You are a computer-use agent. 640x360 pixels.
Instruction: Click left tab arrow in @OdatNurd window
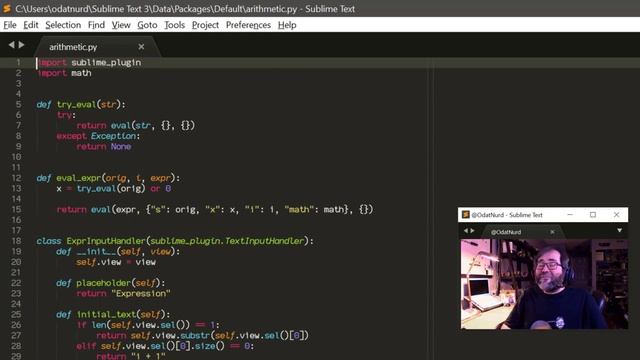click(466, 231)
